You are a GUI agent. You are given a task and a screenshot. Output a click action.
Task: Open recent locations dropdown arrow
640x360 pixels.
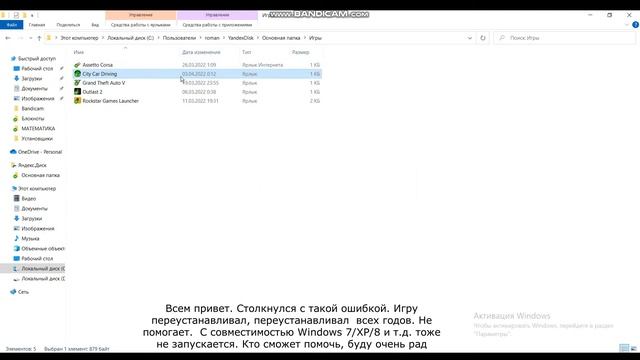31,38
